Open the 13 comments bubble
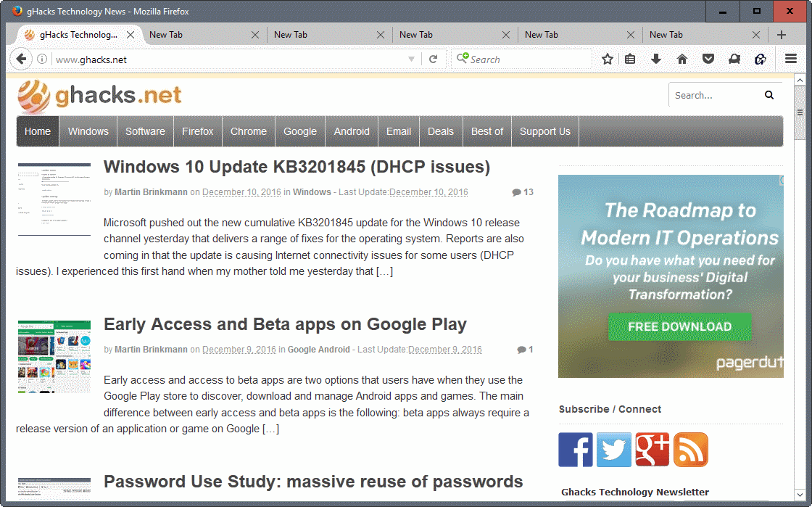 point(523,192)
